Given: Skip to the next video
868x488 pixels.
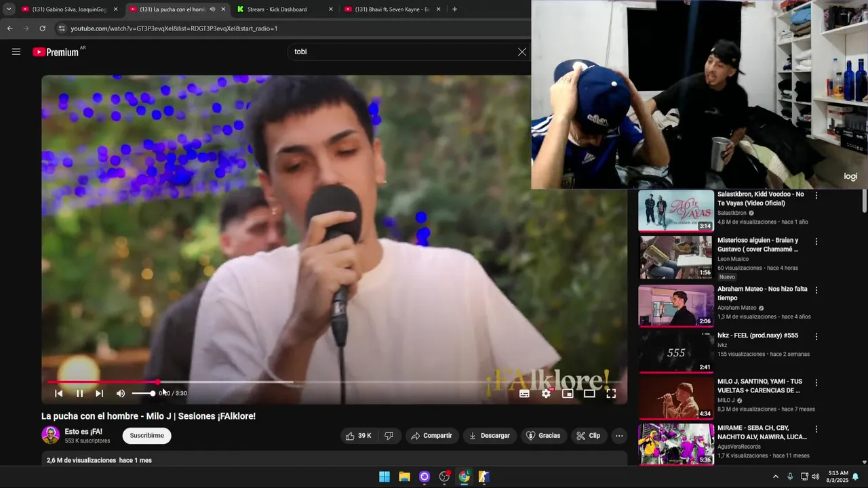Looking at the screenshot, I should tap(99, 393).
